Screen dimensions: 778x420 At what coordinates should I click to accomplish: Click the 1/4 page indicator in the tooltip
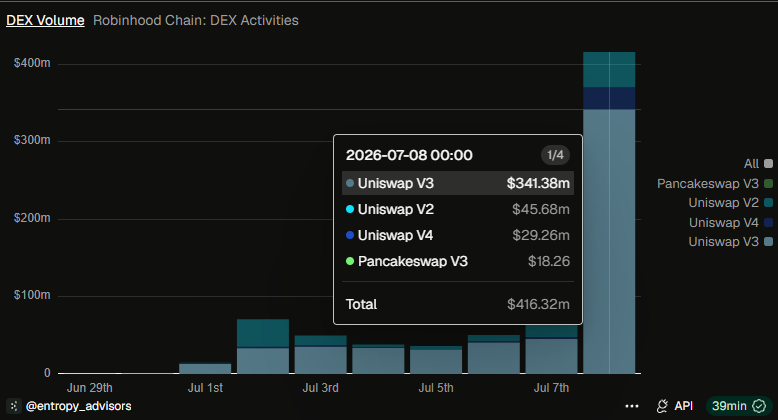click(x=555, y=155)
